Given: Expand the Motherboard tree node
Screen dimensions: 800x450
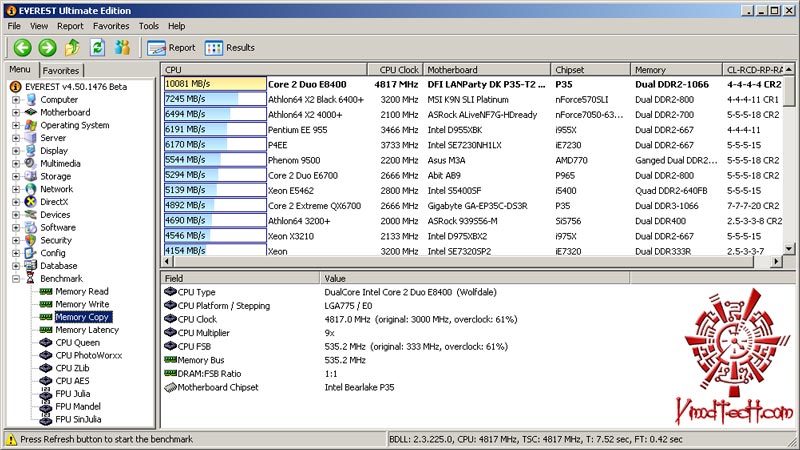Looking at the screenshot, I should click(x=16, y=112).
